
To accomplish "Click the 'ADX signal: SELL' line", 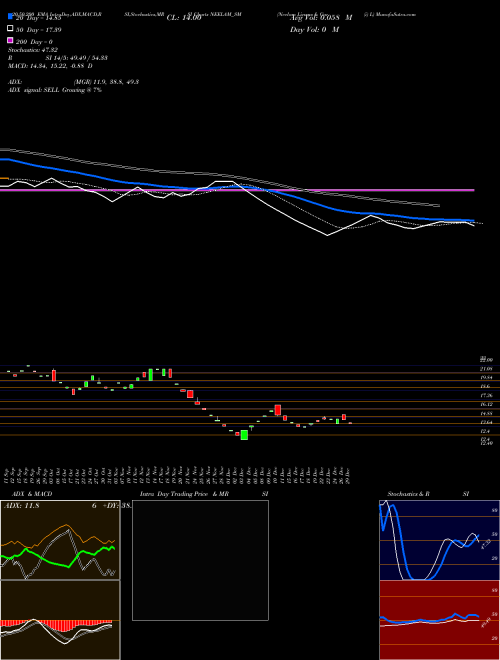I will [55, 90].
